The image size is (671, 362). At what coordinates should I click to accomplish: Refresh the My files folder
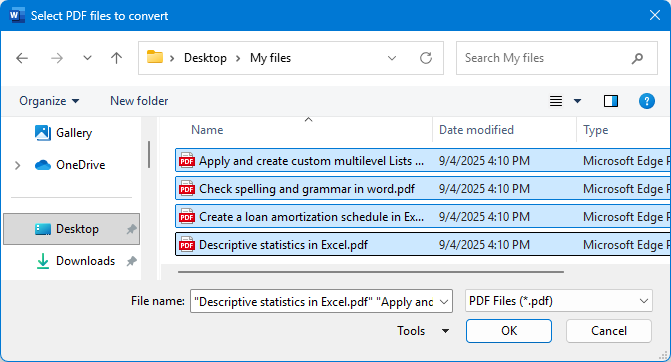[426, 58]
